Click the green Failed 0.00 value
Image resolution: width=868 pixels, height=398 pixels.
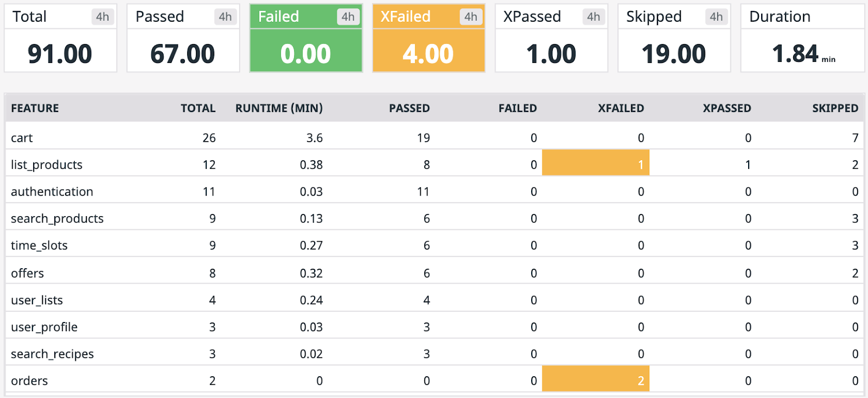tap(305, 54)
